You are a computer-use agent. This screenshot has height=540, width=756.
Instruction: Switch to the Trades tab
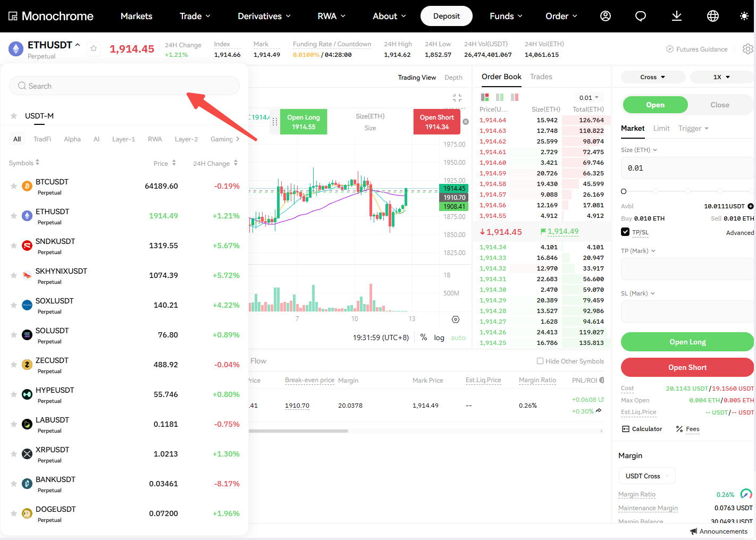point(541,77)
